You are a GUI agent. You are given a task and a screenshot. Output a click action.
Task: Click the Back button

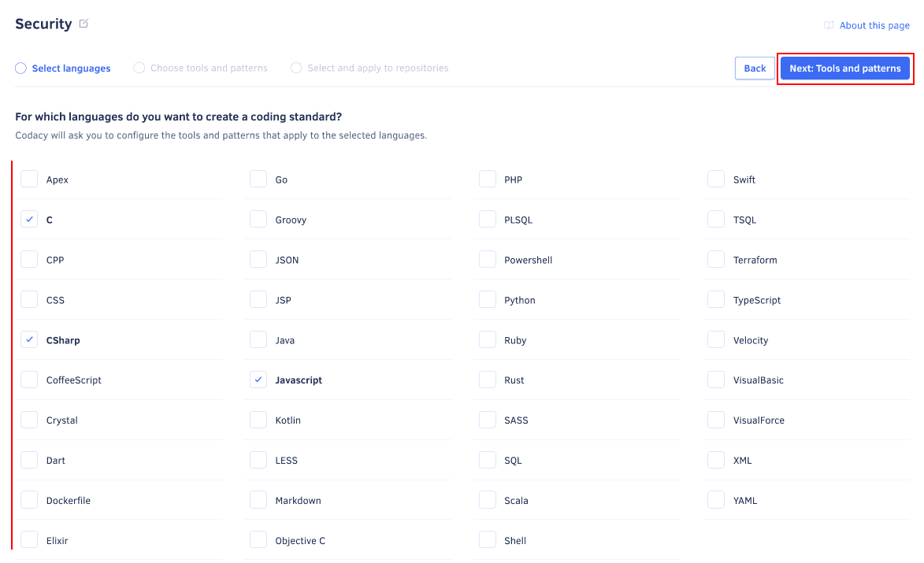pyautogui.click(x=754, y=68)
